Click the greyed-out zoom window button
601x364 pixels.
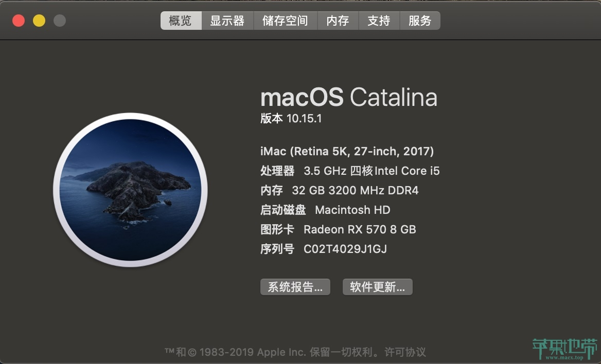pos(59,20)
